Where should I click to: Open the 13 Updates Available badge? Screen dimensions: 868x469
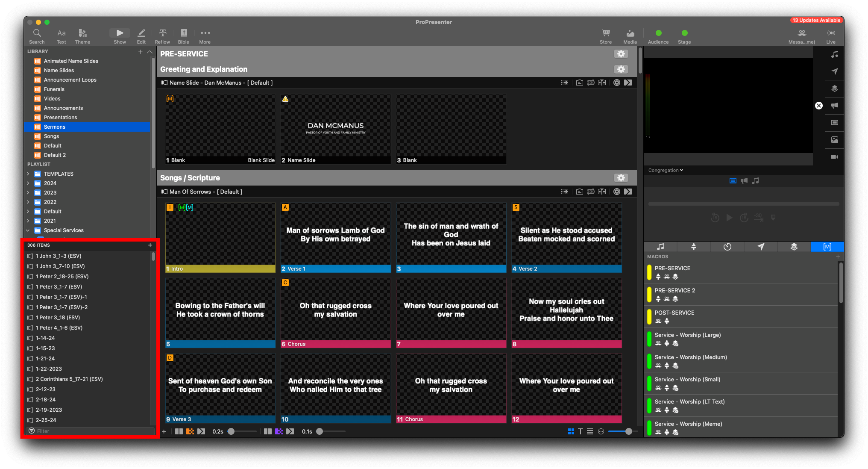pos(816,20)
